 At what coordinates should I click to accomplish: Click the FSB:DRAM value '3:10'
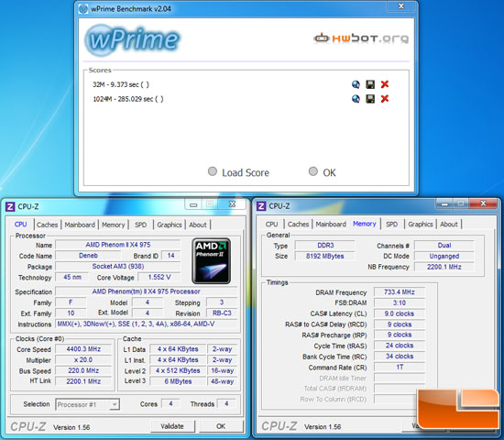[400, 302]
